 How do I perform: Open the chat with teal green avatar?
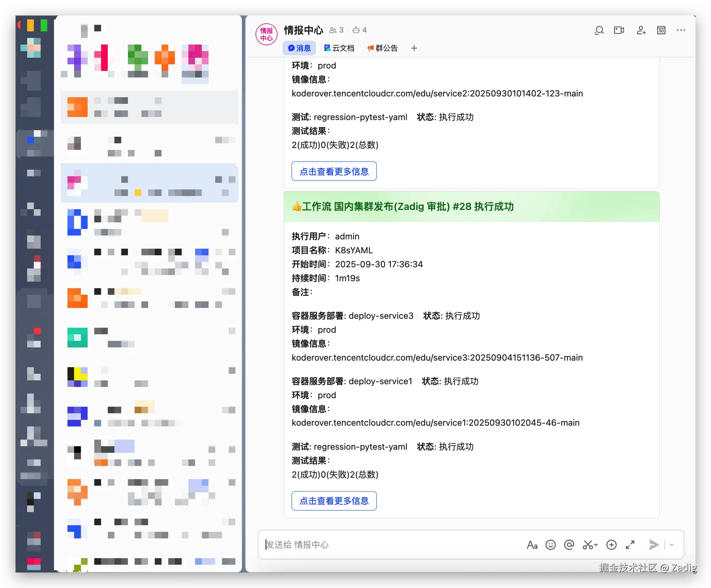pyautogui.click(x=149, y=337)
